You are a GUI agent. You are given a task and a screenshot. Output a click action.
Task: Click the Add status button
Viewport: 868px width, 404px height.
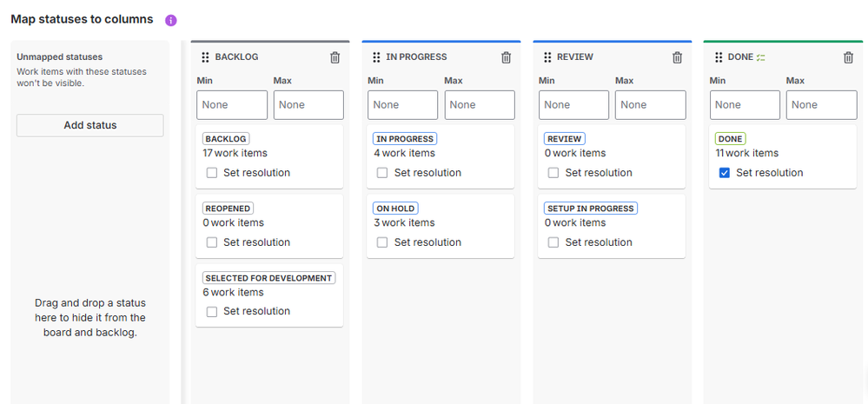(90, 125)
